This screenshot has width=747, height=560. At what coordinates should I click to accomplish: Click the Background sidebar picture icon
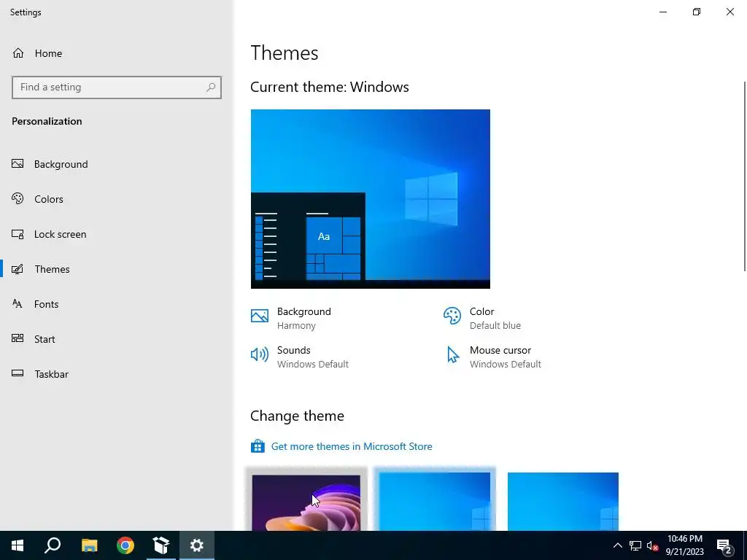click(18, 164)
